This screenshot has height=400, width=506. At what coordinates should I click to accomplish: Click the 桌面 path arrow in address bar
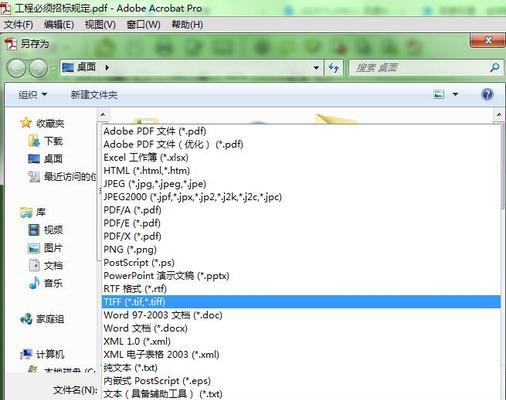pos(107,68)
